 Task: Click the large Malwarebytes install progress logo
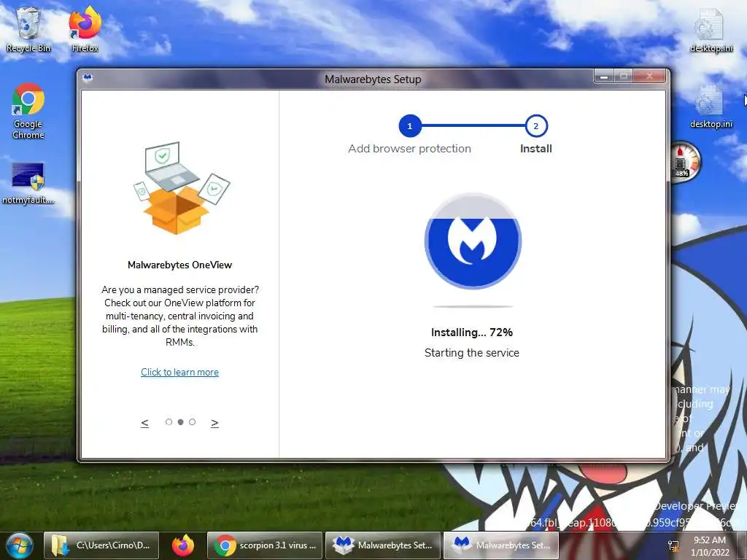[x=473, y=241]
